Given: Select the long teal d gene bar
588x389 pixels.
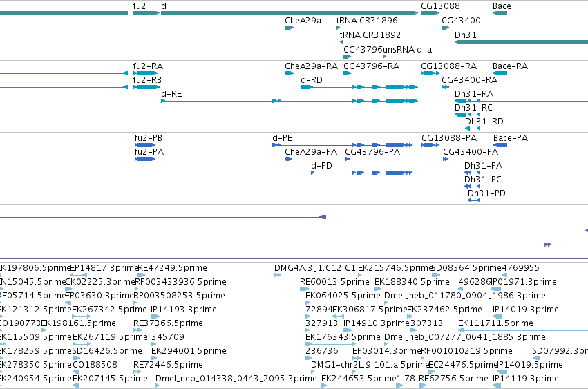Looking at the screenshot, I should pyautogui.click(x=289, y=13).
